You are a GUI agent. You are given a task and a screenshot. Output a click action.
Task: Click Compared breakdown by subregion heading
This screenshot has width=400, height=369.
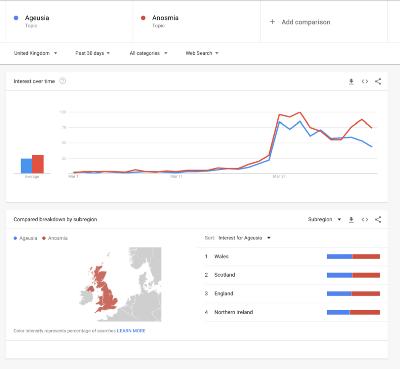coord(55,219)
